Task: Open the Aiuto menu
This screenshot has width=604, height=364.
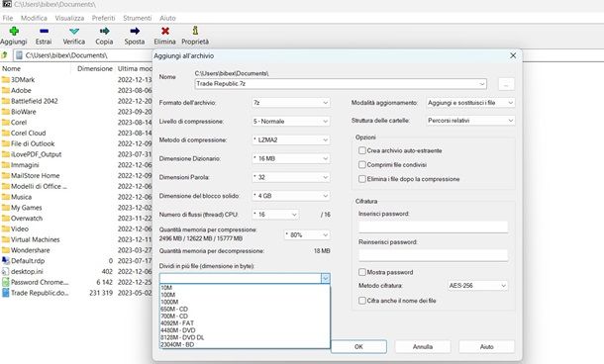Action: pos(167,18)
